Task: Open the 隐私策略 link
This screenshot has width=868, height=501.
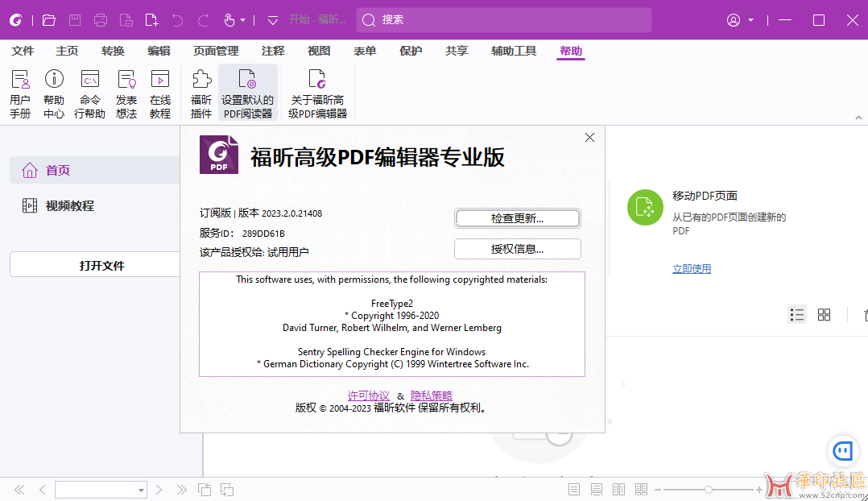Action: [432, 395]
